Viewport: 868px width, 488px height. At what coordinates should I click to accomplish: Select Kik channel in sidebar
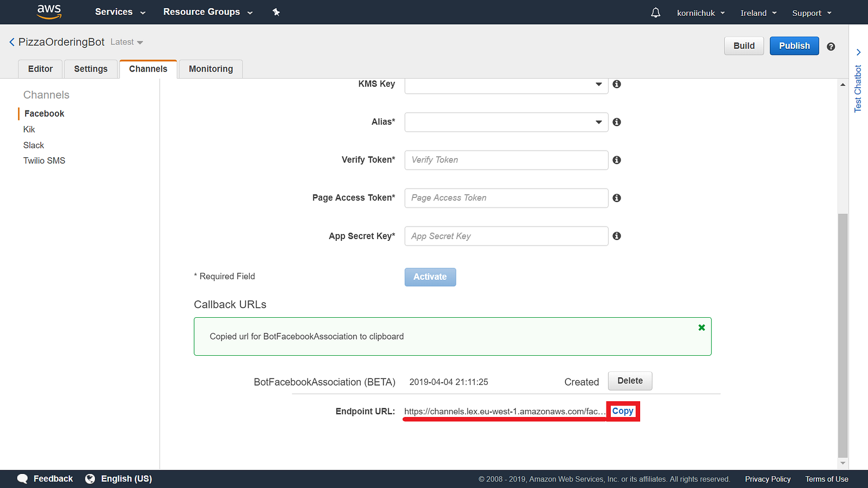click(29, 130)
